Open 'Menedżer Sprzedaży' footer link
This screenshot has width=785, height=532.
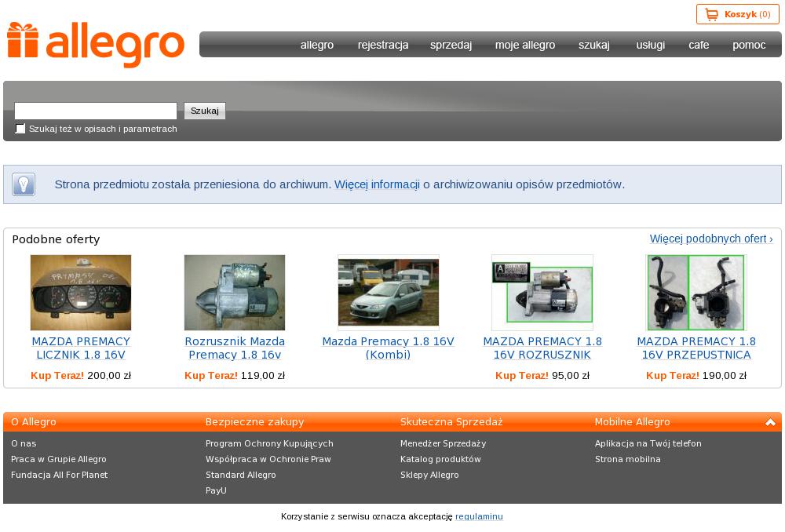coord(443,443)
